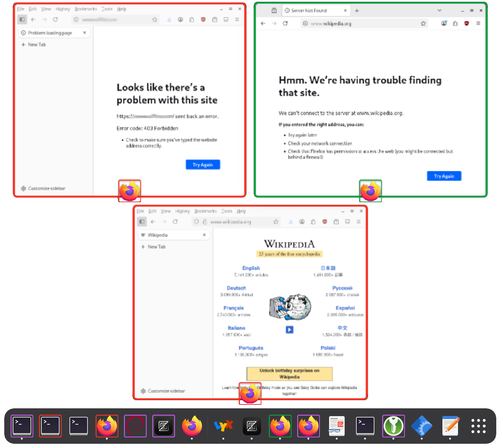Open hamburger menu in Server Not Found window
The height and width of the screenshot is (448, 503).
(478, 23)
